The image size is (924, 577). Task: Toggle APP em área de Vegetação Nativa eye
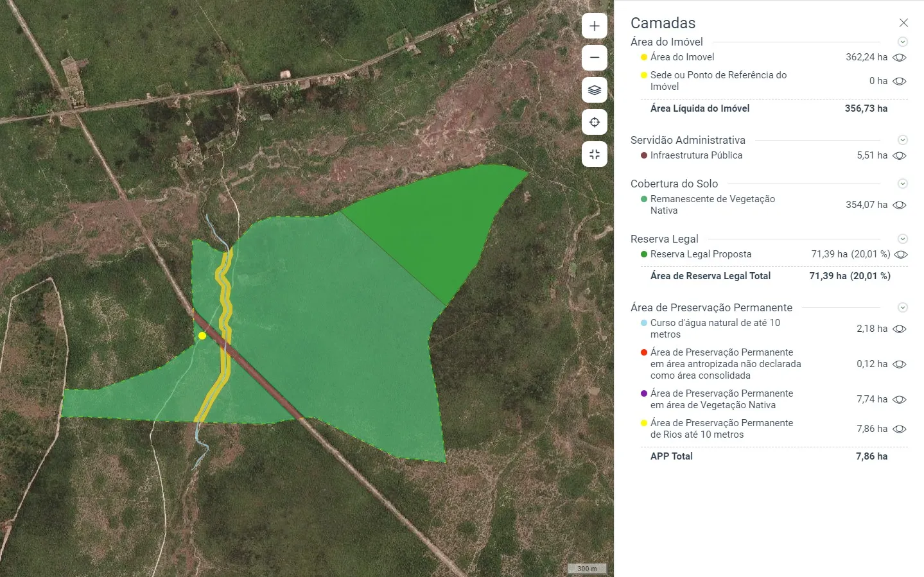tap(900, 399)
